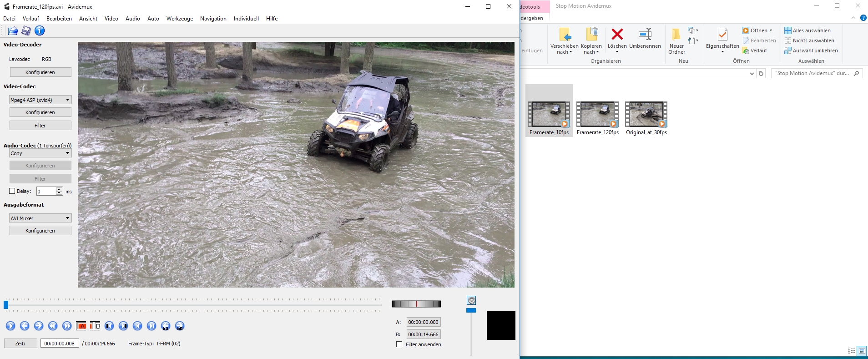Screen dimensions: 868x359
Task: Set selection start marker A
Action: [81, 326]
